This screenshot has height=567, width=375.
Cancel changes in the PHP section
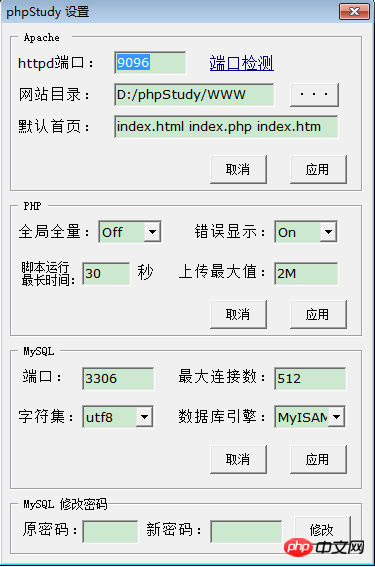pos(238,314)
